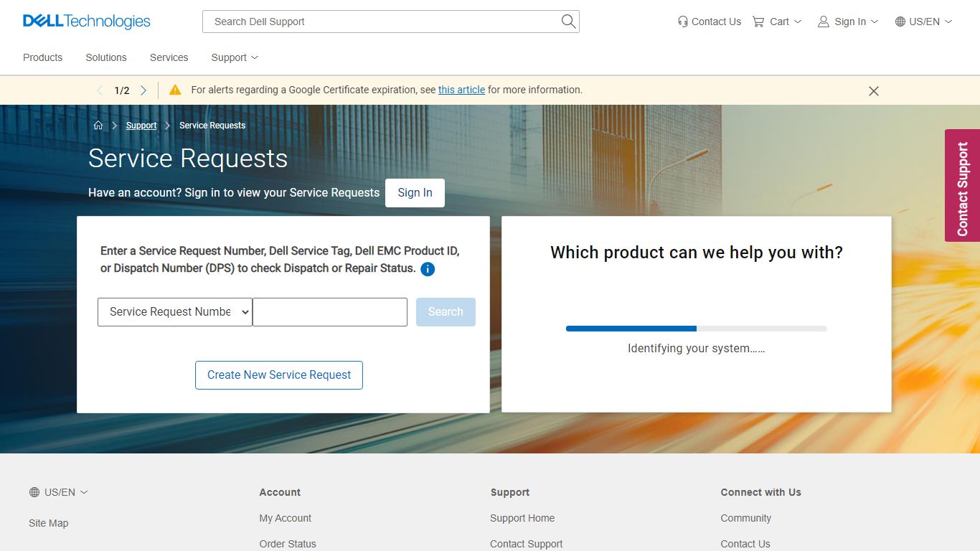
Task: Open footer Contact Us link
Action: (x=745, y=544)
